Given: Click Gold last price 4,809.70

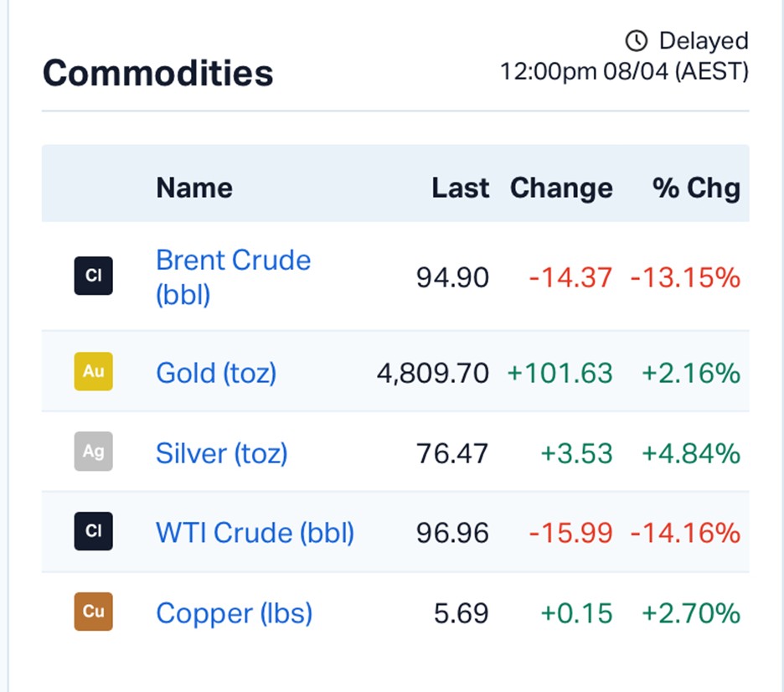Looking at the screenshot, I should click(x=432, y=372).
